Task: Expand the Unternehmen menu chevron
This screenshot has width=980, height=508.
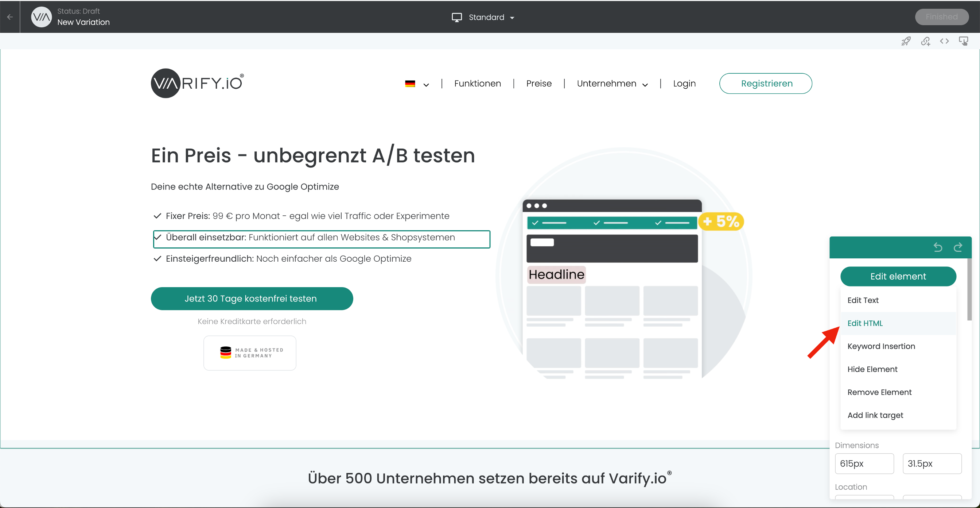Action: pos(645,85)
